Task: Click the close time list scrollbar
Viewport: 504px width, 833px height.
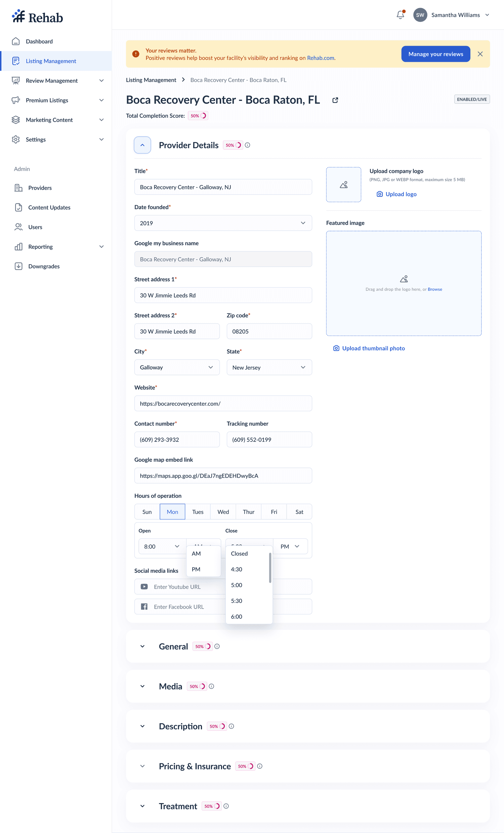Action: click(x=270, y=568)
